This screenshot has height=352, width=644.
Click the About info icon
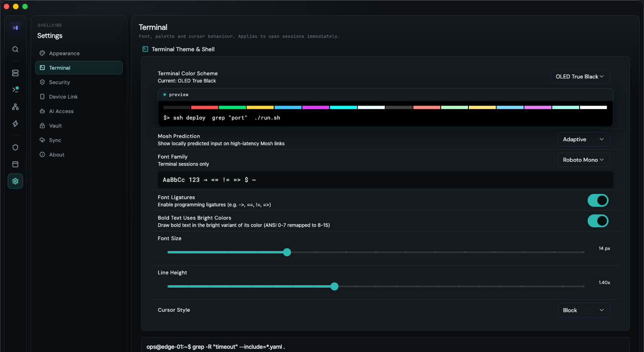(x=42, y=155)
